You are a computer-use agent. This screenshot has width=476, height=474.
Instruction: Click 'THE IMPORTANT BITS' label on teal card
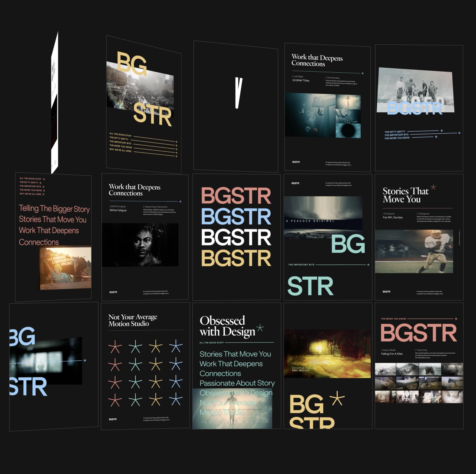(301, 265)
